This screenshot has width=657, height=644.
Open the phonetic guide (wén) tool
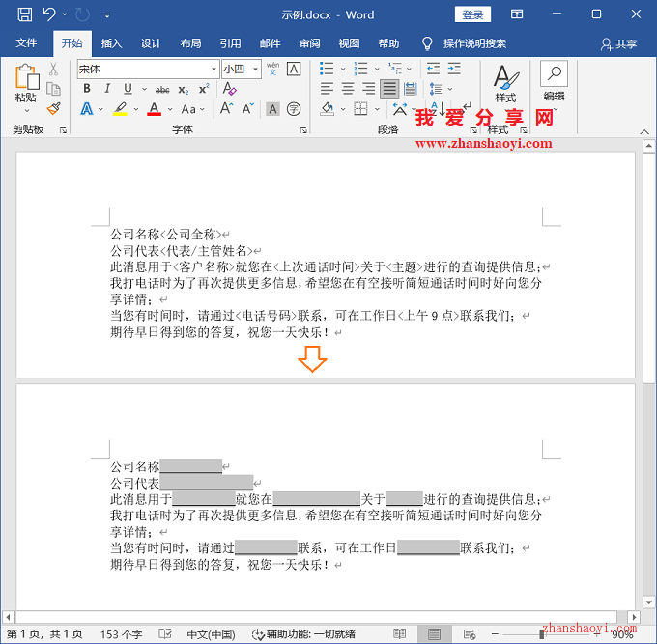(272, 69)
